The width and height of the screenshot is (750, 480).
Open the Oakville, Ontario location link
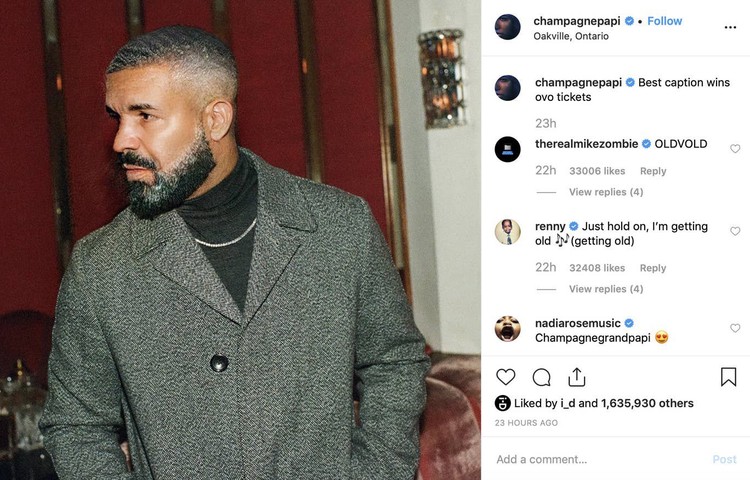click(571, 36)
